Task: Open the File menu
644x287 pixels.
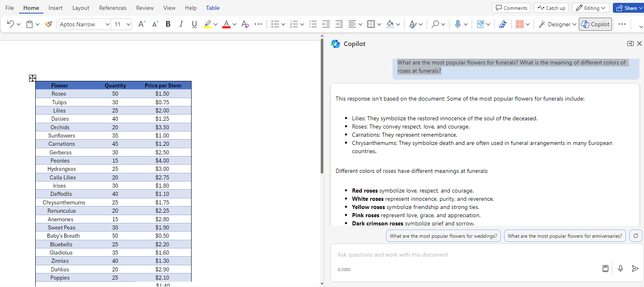Action: pos(9,8)
